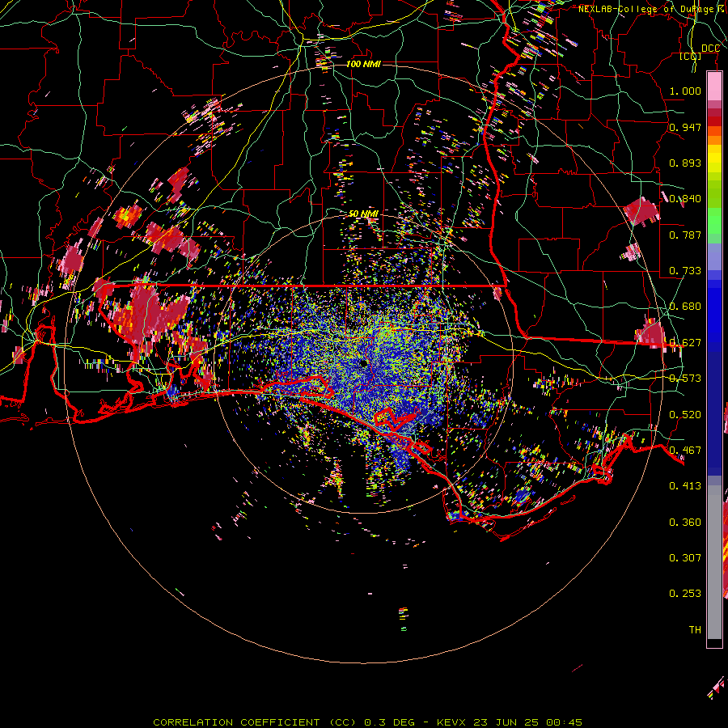Image resolution: width=728 pixels, height=728 pixels.
Task: Click the 0.893 scale value
Action: pyautogui.click(x=685, y=163)
